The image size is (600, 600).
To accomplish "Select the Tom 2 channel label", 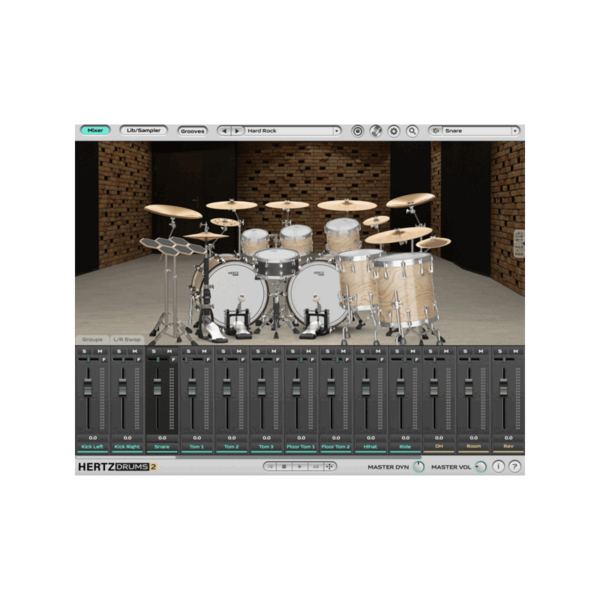I will pos(232,447).
